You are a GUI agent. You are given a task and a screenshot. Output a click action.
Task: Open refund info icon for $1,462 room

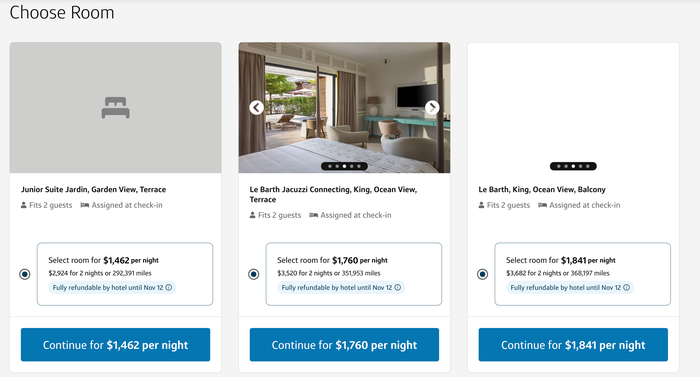(169, 288)
